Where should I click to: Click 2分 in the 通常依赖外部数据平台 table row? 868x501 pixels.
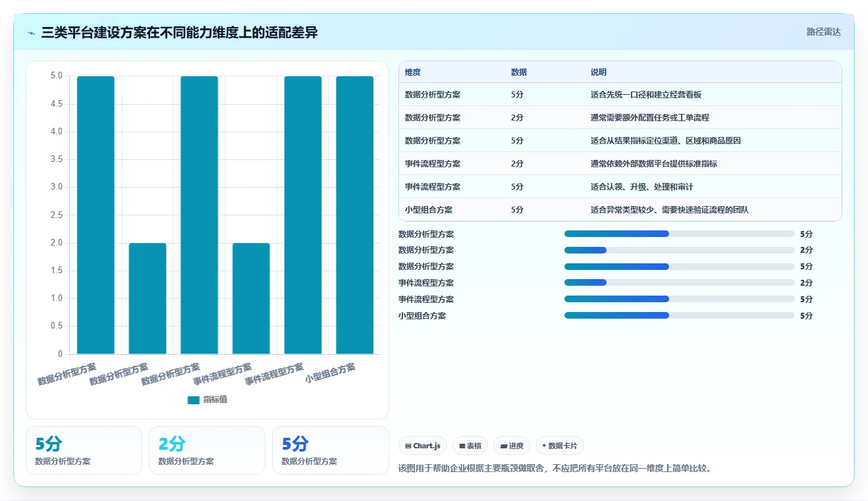click(518, 164)
